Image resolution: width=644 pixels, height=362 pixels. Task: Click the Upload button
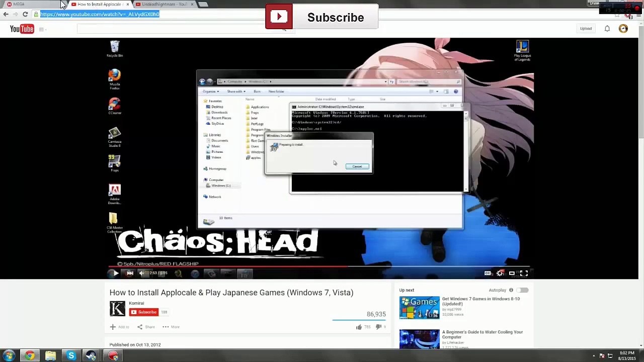click(x=586, y=29)
